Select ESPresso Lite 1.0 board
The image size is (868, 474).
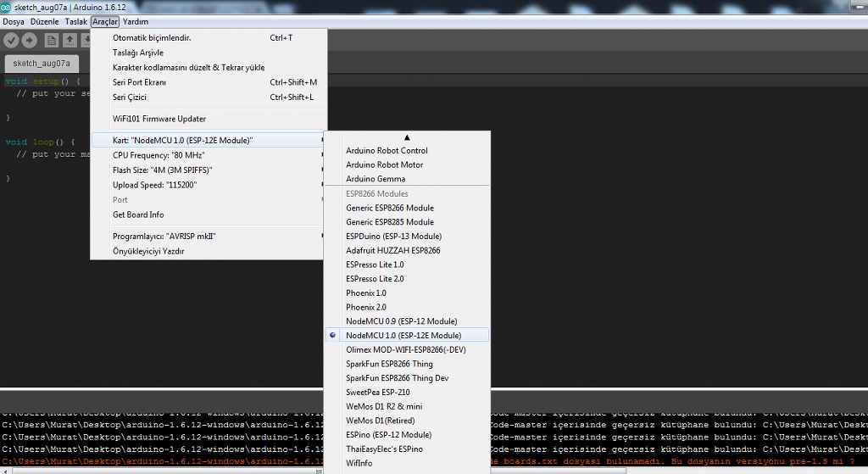(x=407, y=264)
